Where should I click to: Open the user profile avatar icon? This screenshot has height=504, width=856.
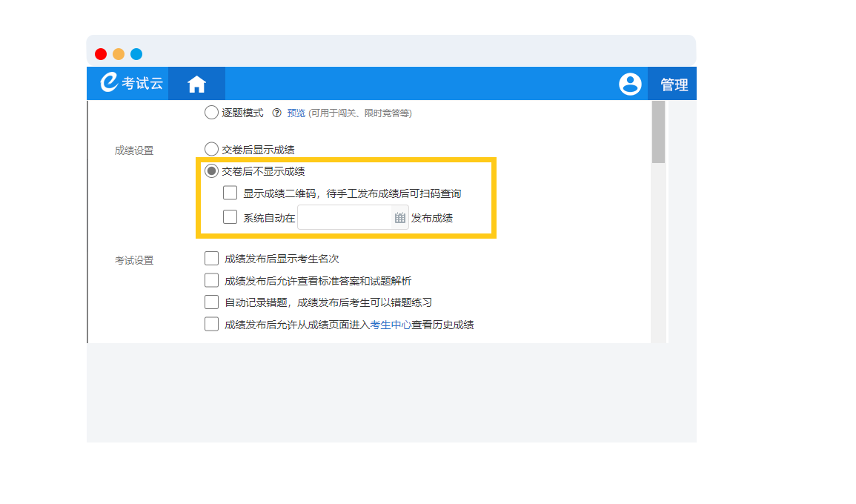tap(630, 84)
